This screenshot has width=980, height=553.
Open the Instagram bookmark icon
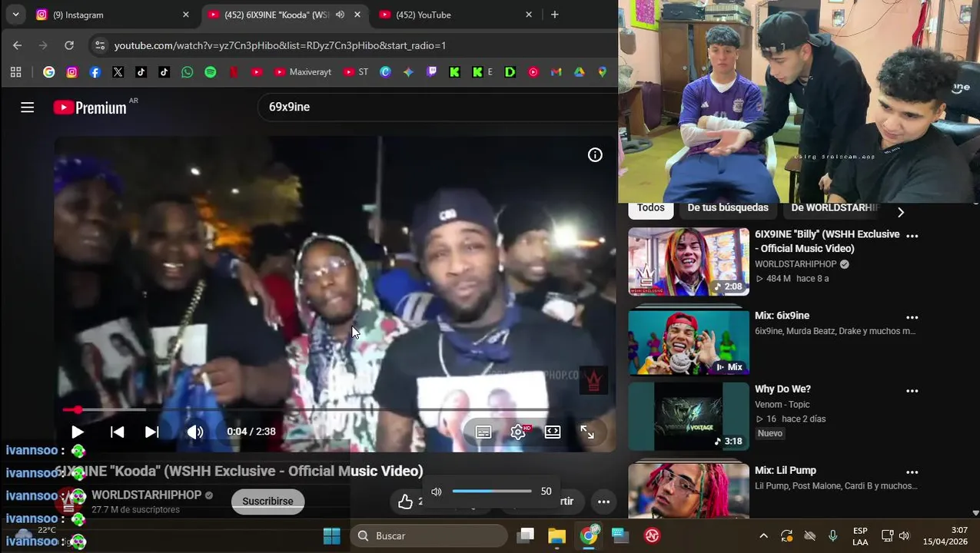72,72
